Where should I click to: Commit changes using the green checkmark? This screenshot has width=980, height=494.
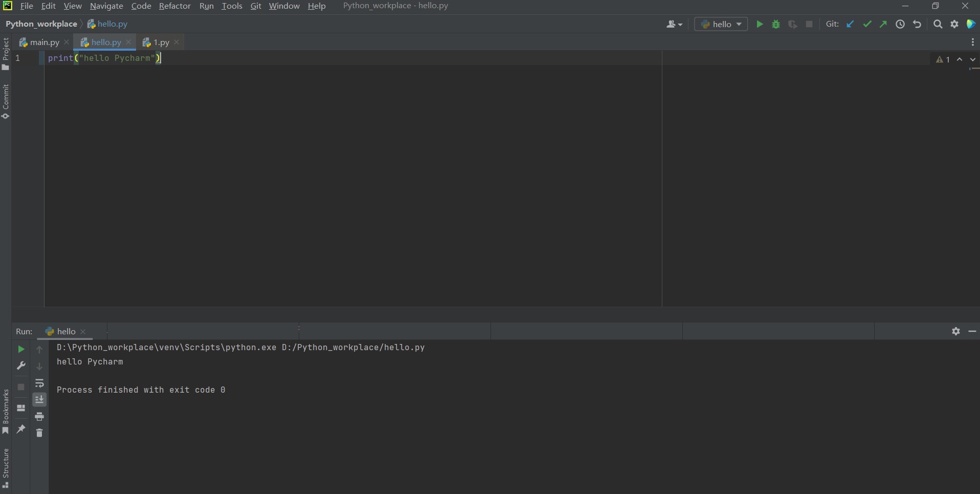pyautogui.click(x=867, y=24)
